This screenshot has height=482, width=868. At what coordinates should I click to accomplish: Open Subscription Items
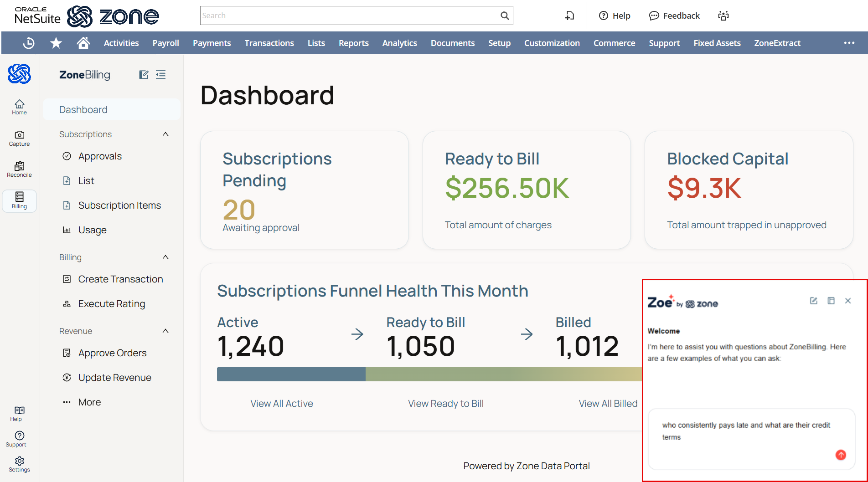[119, 205]
